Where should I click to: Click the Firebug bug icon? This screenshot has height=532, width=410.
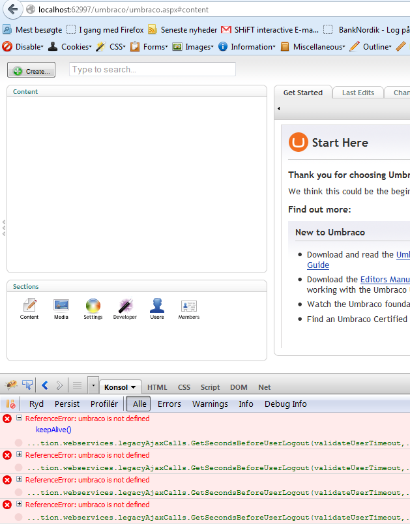[11, 385]
